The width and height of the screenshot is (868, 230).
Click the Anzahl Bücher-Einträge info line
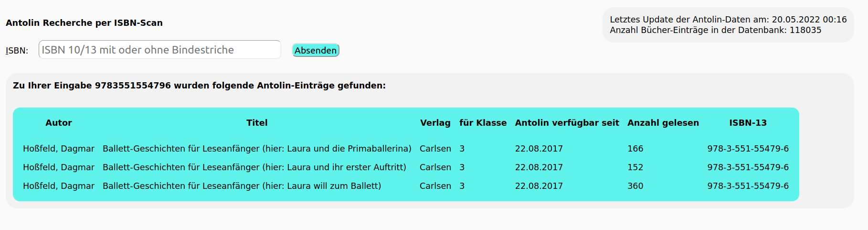pos(715,30)
